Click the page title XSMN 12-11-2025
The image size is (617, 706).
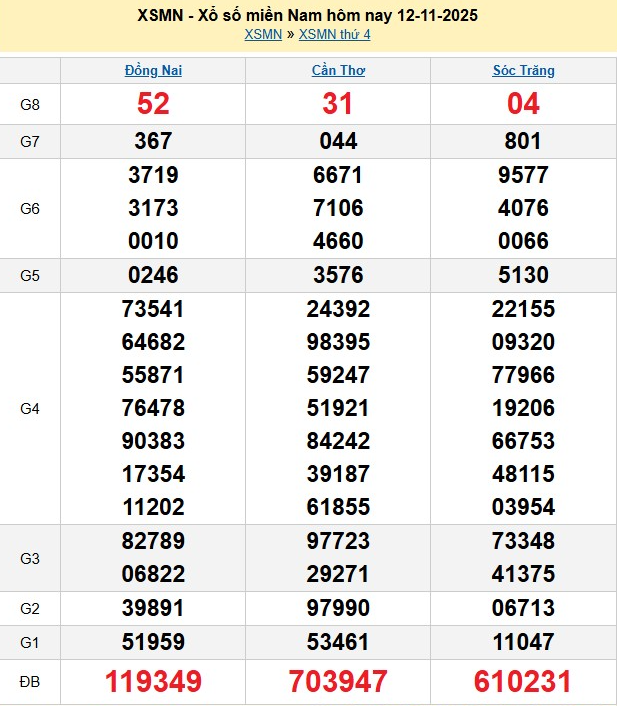click(x=308, y=15)
